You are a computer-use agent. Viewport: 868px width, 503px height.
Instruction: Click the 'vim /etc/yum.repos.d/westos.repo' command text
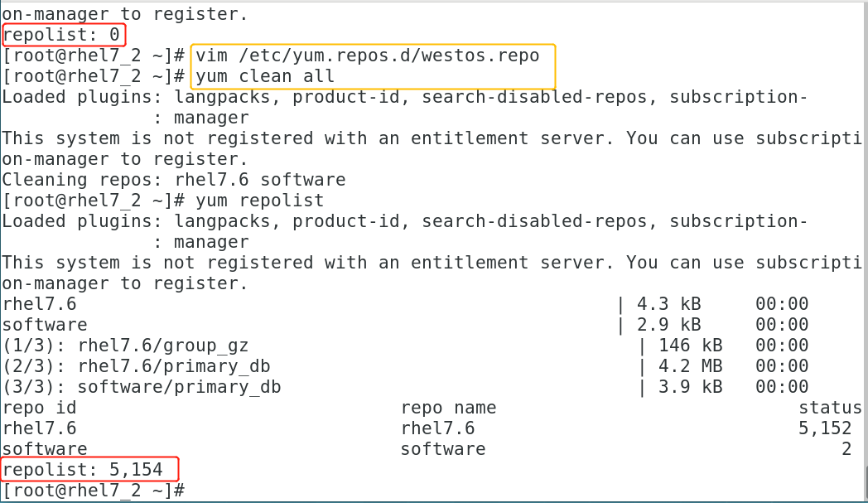pyautogui.click(x=367, y=56)
